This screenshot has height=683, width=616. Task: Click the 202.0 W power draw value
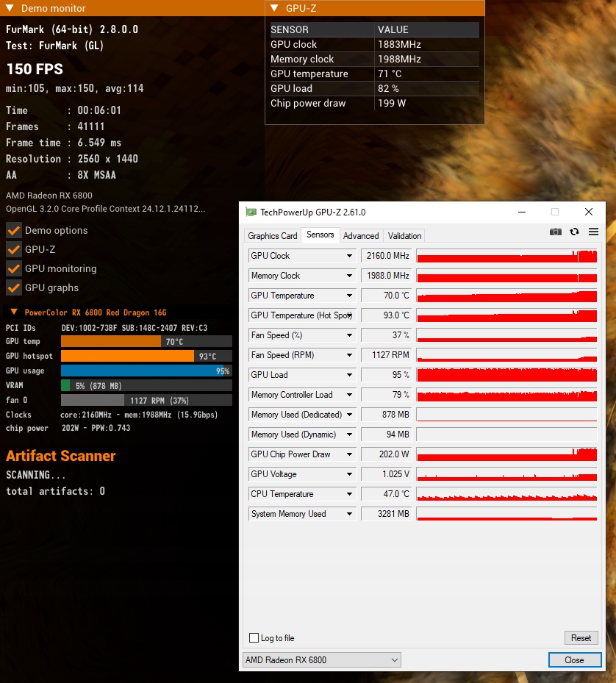(387, 454)
